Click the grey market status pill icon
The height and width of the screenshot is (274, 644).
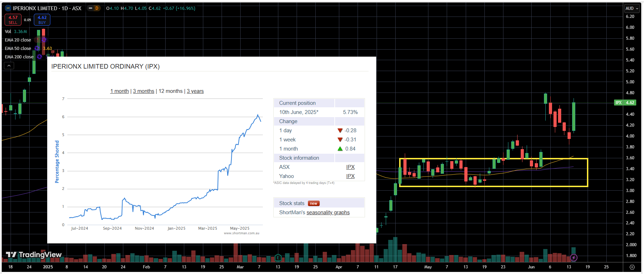click(x=91, y=8)
